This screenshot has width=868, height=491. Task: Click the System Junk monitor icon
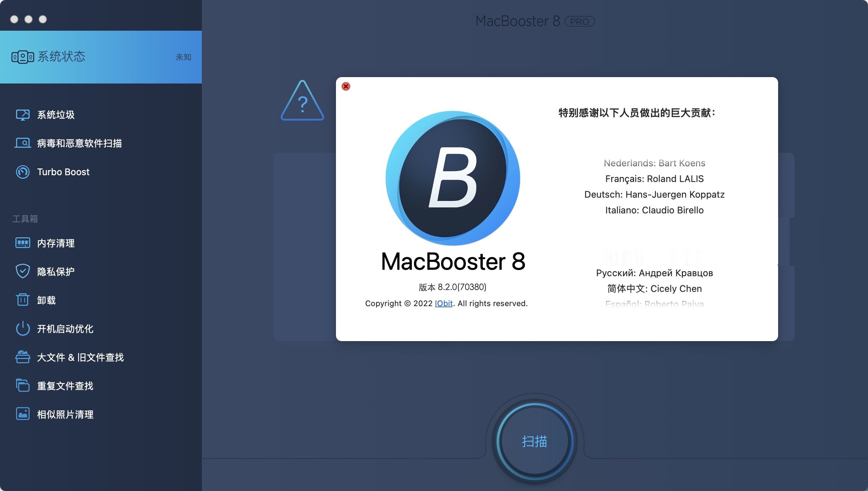click(23, 115)
